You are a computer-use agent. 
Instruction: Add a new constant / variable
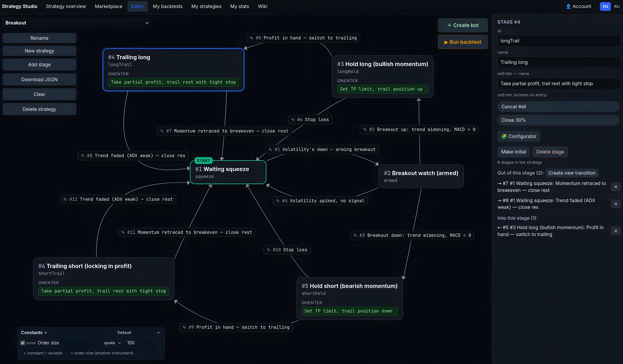(43, 353)
